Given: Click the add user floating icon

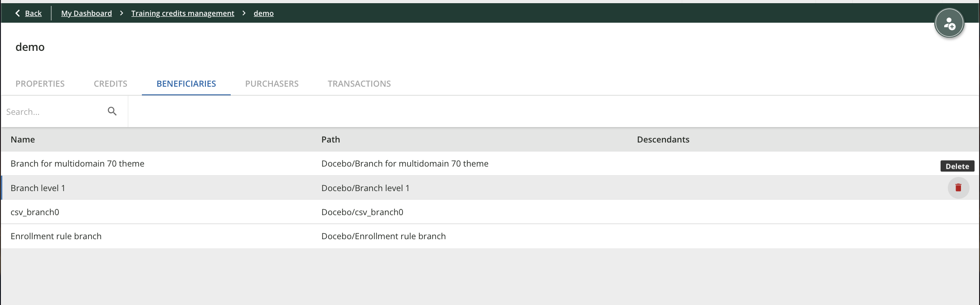Looking at the screenshot, I should (x=949, y=24).
